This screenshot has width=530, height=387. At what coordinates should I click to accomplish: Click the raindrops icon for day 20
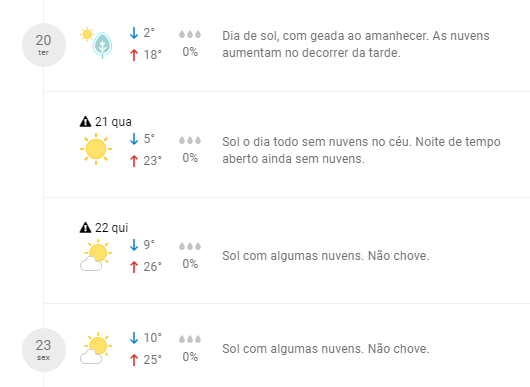coord(190,34)
